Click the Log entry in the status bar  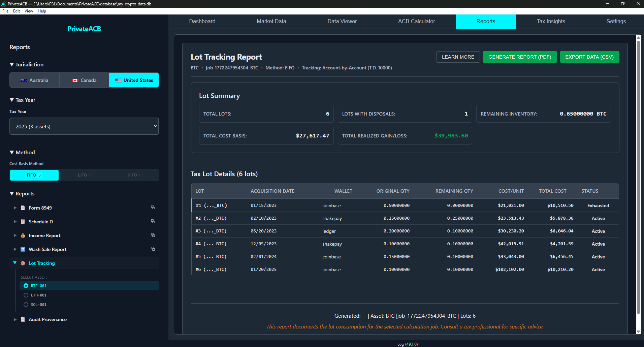click(407, 344)
